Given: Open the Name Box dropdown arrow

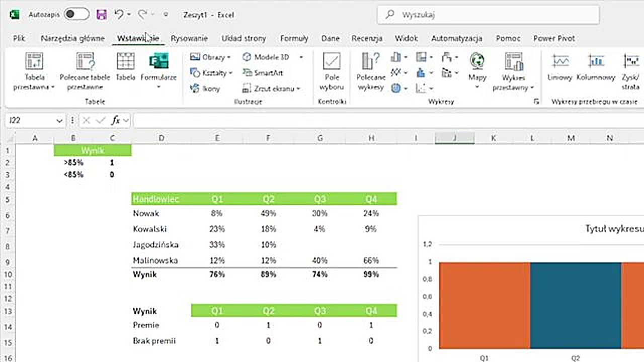Looking at the screenshot, I should (59, 121).
